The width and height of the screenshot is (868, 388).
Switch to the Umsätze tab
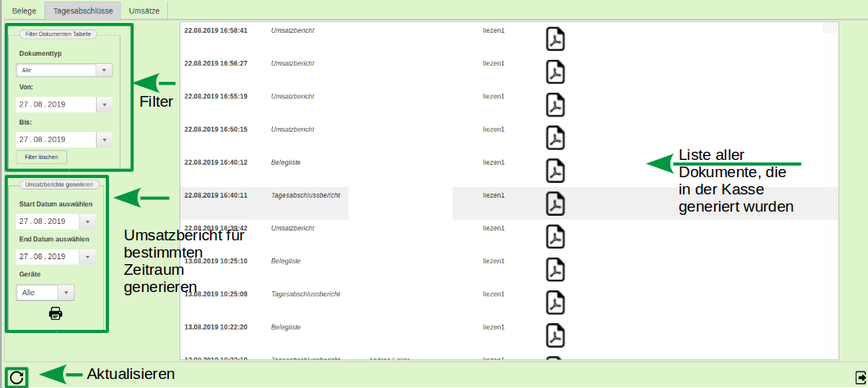(x=144, y=10)
